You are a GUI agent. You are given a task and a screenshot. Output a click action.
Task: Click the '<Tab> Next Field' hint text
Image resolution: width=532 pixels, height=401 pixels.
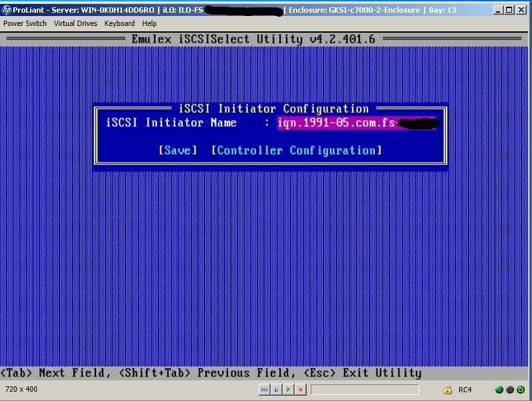pos(55,373)
